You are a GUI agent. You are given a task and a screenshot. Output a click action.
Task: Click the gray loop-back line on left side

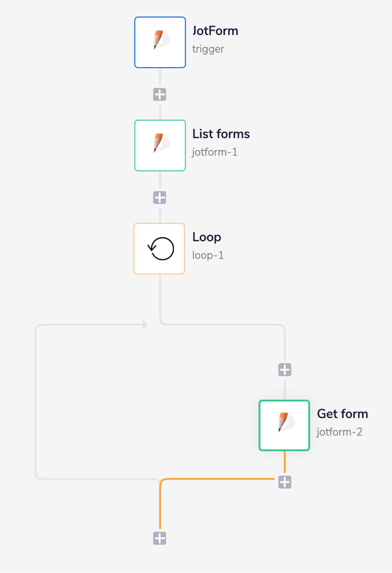tap(36, 402)
